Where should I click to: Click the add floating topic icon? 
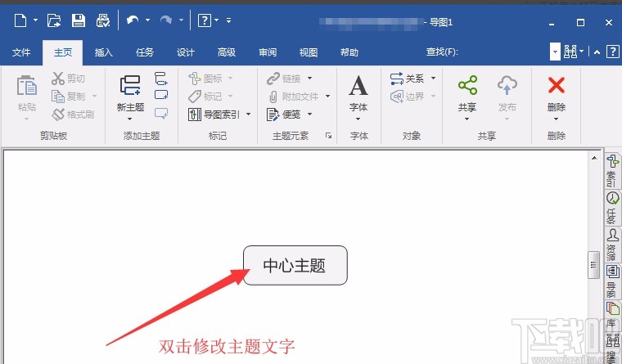click(x=161, y=95)
